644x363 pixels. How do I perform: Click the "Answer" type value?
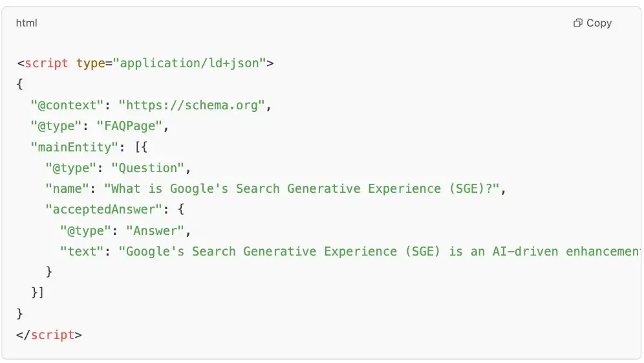coord(155,230)
